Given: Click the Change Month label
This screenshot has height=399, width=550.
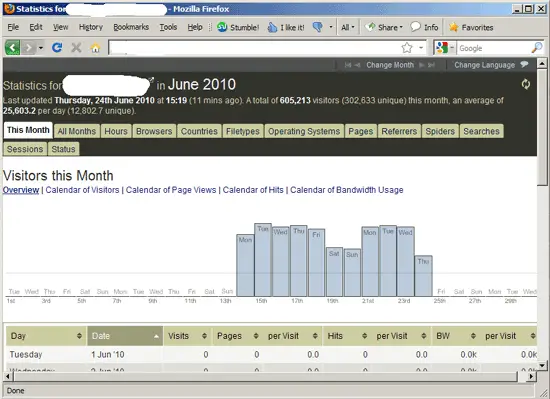Looking at the screenshot, I should click(x=390, y=65).
